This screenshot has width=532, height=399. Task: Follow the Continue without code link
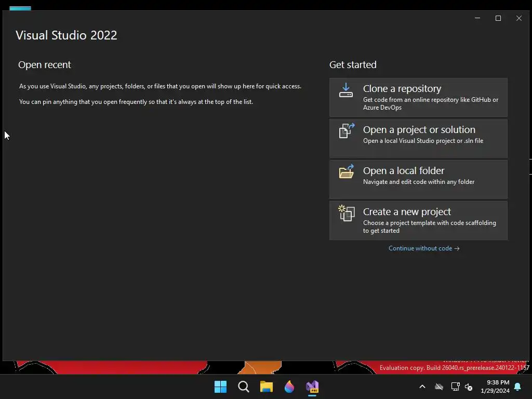coord(424,248)
